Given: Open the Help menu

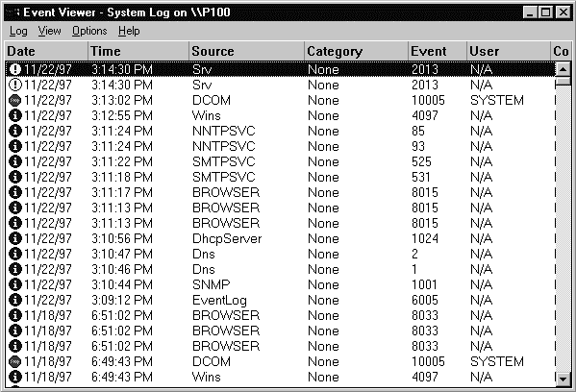Looking at the screenshot, I should coord(129,31).
